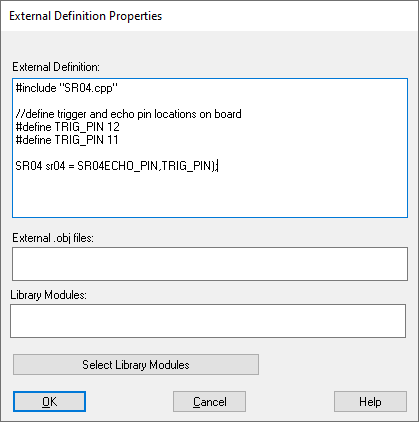Place cursor on the #include "SR04.cpp" line
The height and width of the screenshot is (422, 419).
(x=67, y=88)
